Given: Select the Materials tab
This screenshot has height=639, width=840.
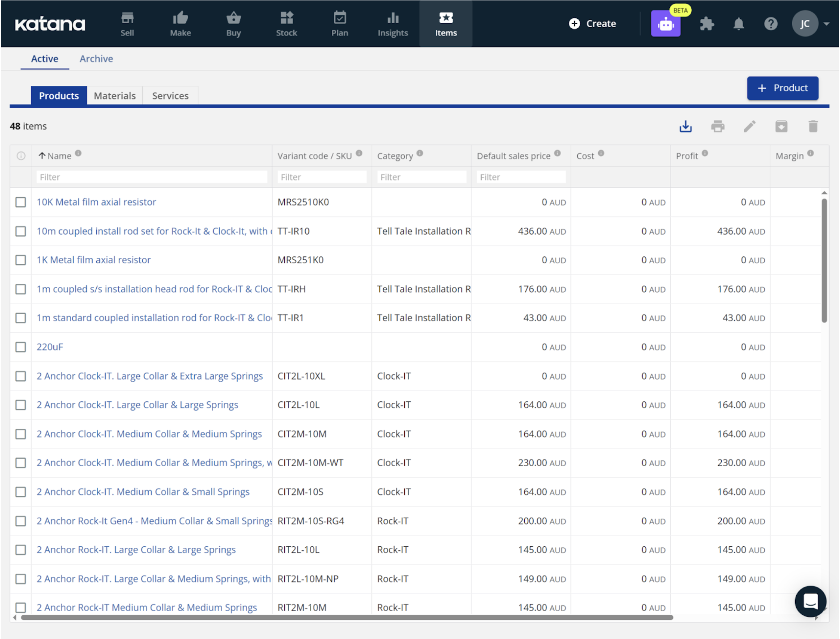Looking at the screenshot, I should coord(115,96).
